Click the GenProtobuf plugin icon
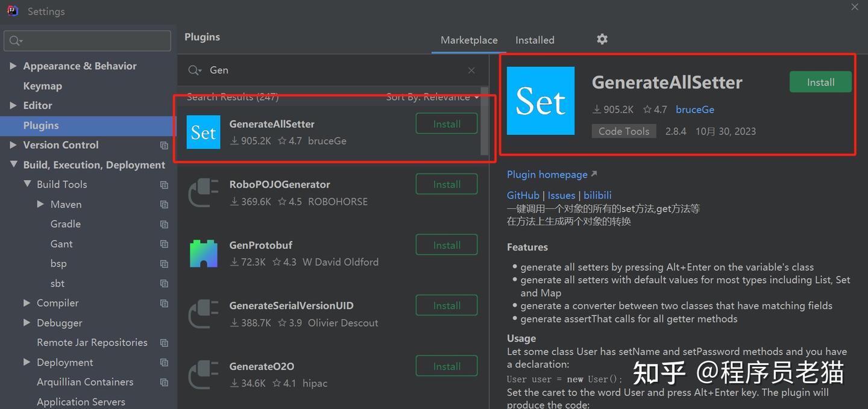 [203, 254]
